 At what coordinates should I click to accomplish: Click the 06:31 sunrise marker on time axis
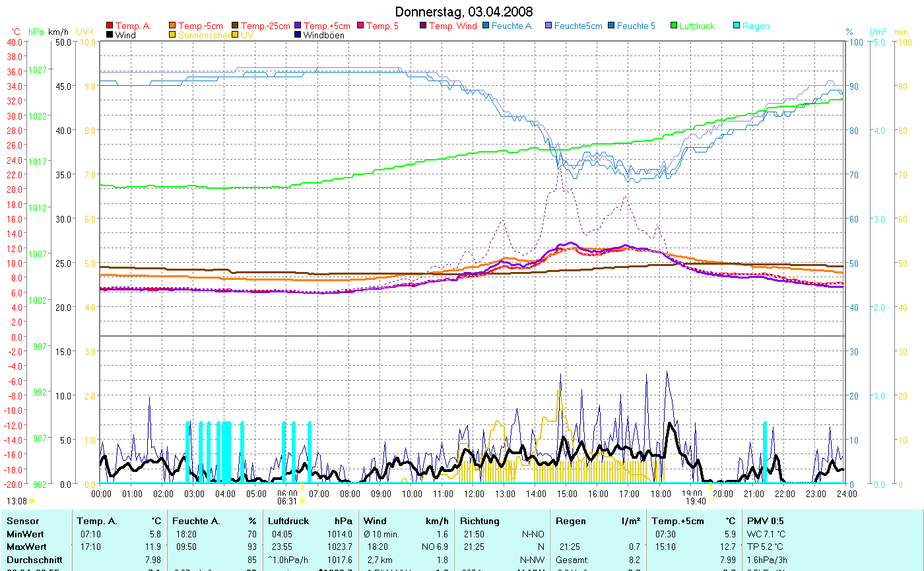point(287,502)
